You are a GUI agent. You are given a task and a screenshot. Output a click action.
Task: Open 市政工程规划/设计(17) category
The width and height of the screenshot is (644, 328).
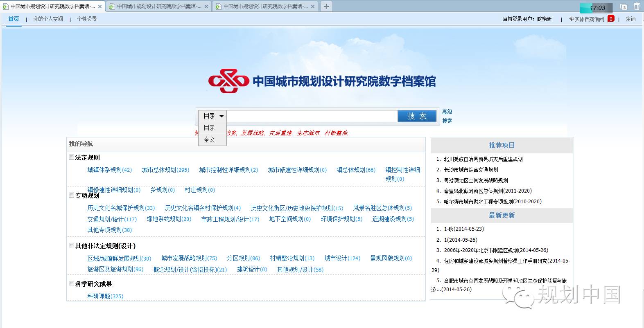coord(230,219)
